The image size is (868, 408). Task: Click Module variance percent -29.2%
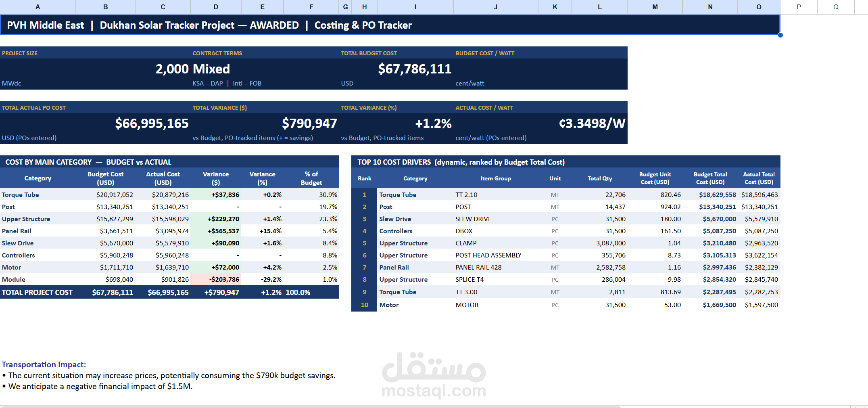[x=271, y=279]
